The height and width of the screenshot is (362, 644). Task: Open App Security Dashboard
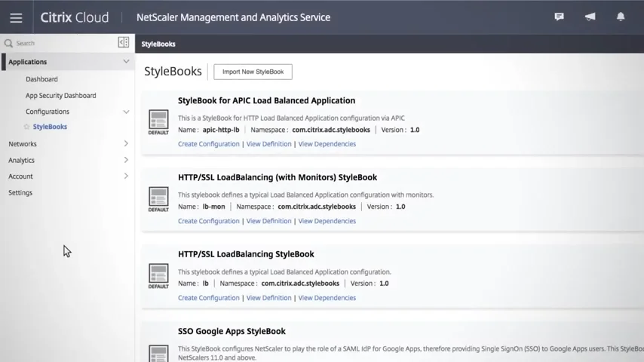tap(61, 95)
